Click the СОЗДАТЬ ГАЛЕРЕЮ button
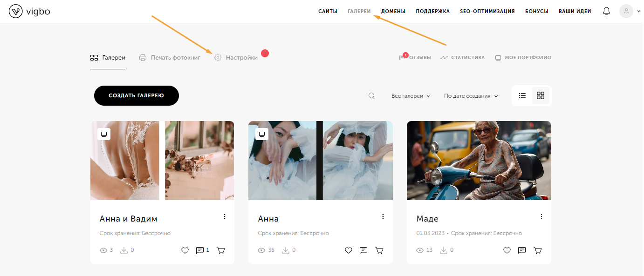Viewport: 644px width, 276px height. pyautogui.click(x=137, y=95)
